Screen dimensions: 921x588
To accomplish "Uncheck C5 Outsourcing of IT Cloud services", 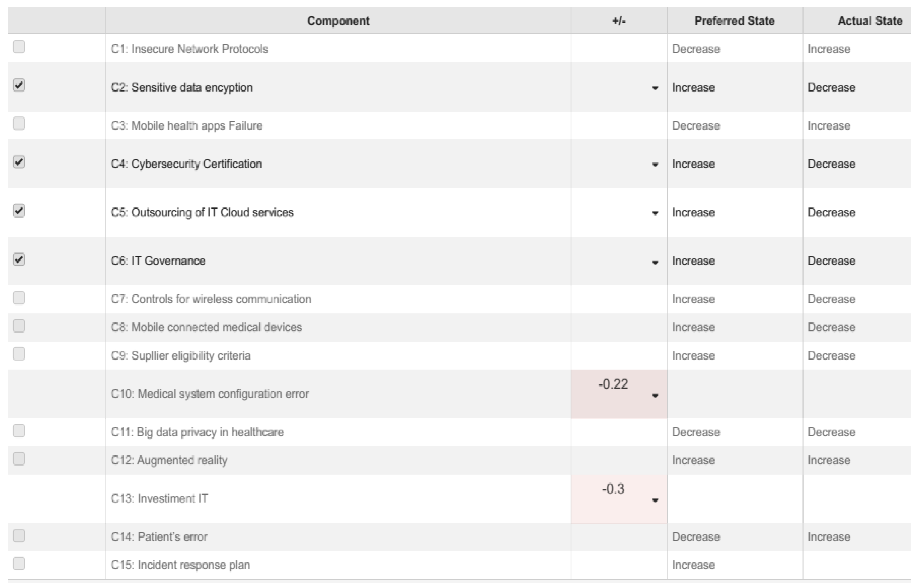I will (19, 210).
